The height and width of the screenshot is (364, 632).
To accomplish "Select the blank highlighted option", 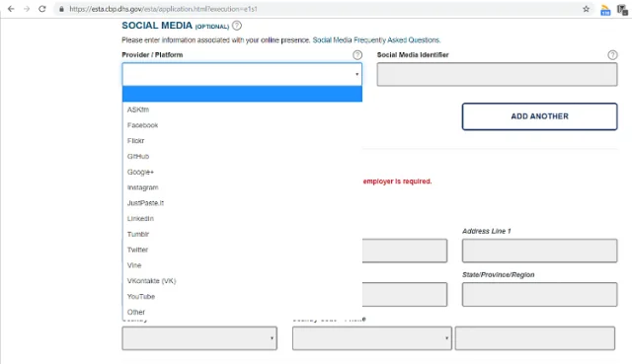I will tap(242, 94).
